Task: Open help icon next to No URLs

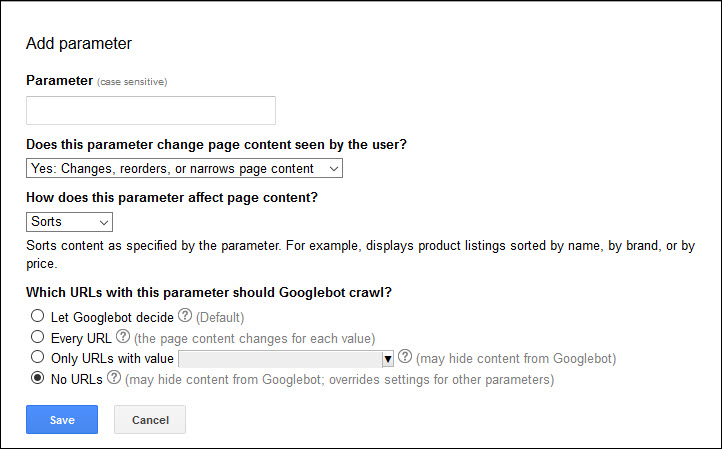Action: 115,378
